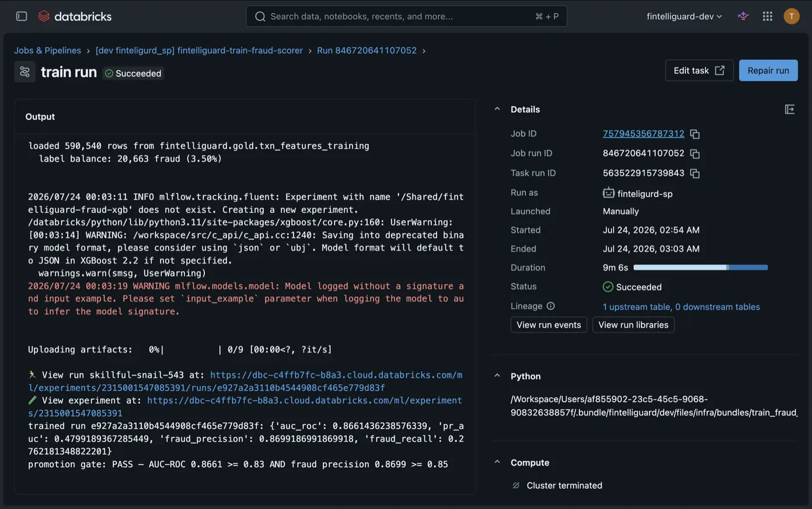This screenshot has width=812, height=509.
Task: Select the 'Cluster terminated' text
Action: (x=564, y=485)
